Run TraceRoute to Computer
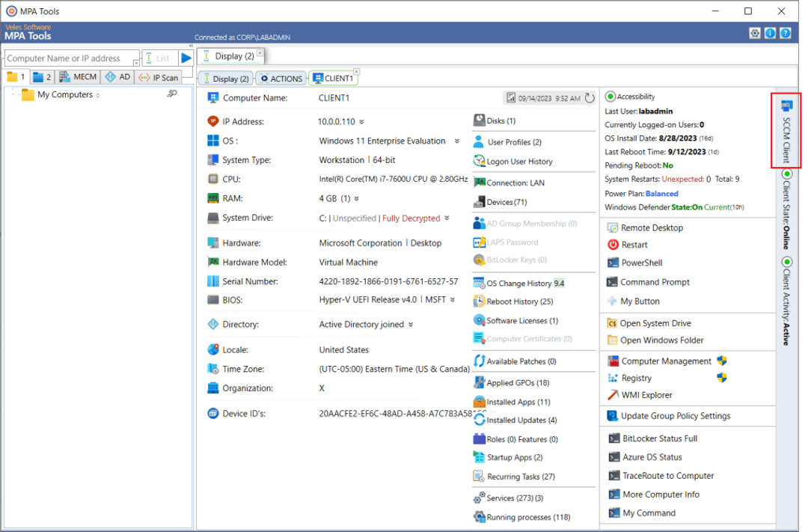This screenshot has height=532, width=808. pyautogui.click(x=661, y=476)
